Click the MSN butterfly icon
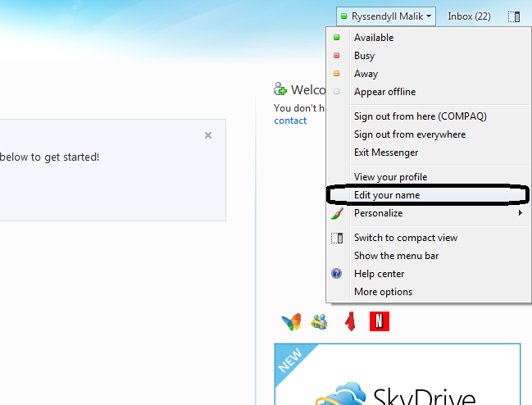The image size is (532, 405). point(291,322)
